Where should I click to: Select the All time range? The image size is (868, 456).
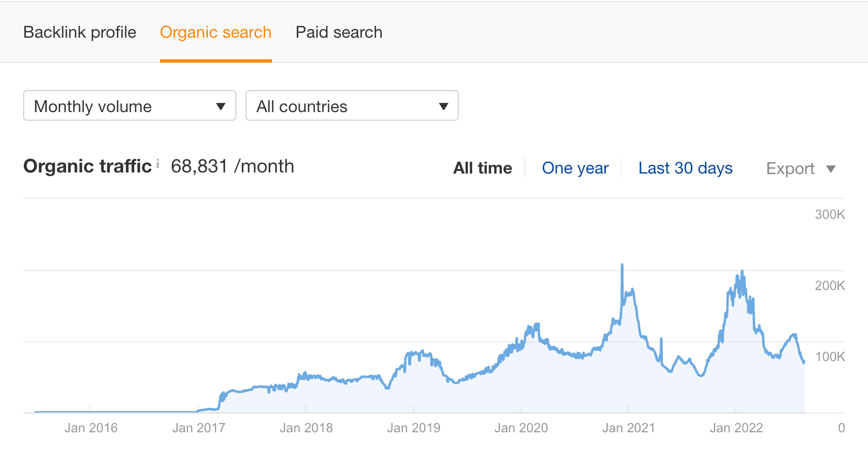[482, 168]
